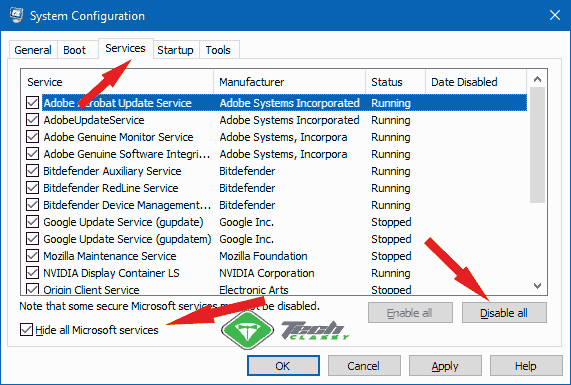The height and width of the screenshot is (385, 571).
Task: Select Google Update Service (gupdatem) name
Action: [x=127, y=239]
